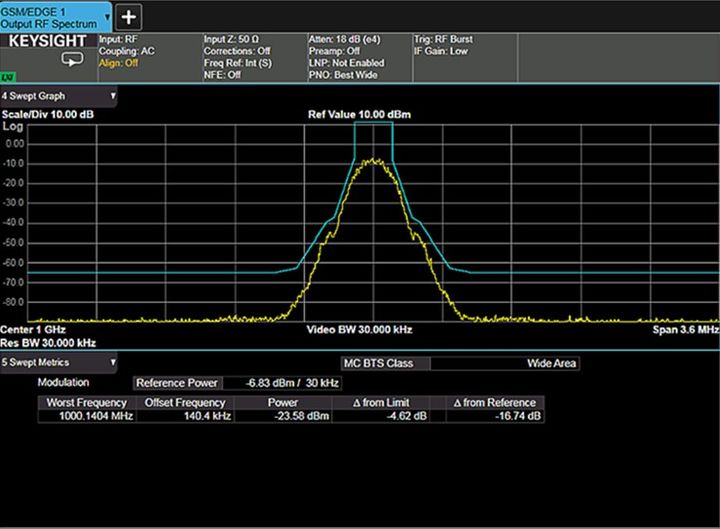This screenshot has height=529, width=720.
Task: Click the Span 3.6 MHz label
Action: point(685,329)
